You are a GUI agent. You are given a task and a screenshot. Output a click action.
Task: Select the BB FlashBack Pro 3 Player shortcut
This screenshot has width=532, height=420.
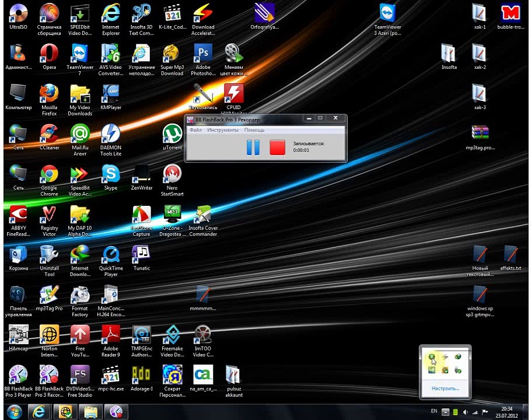[18, 381]
